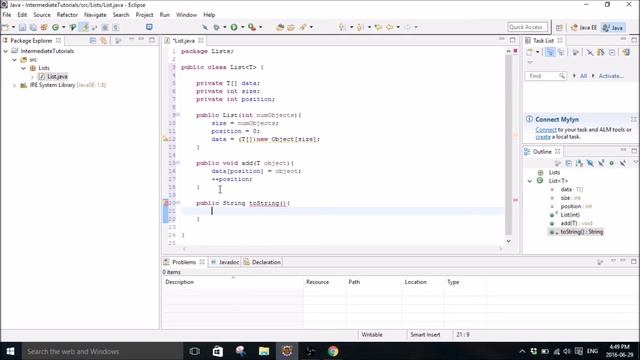640x360 pixels.
Task: Click the Windows Start button
Action: (x=10, y=351)
